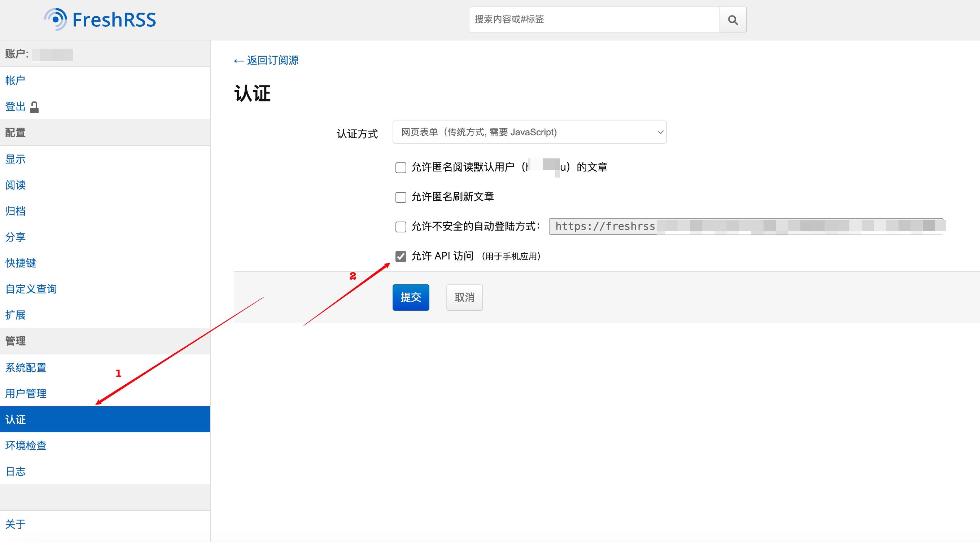Follow the ← 返回订阅源 link

(266, 61)
